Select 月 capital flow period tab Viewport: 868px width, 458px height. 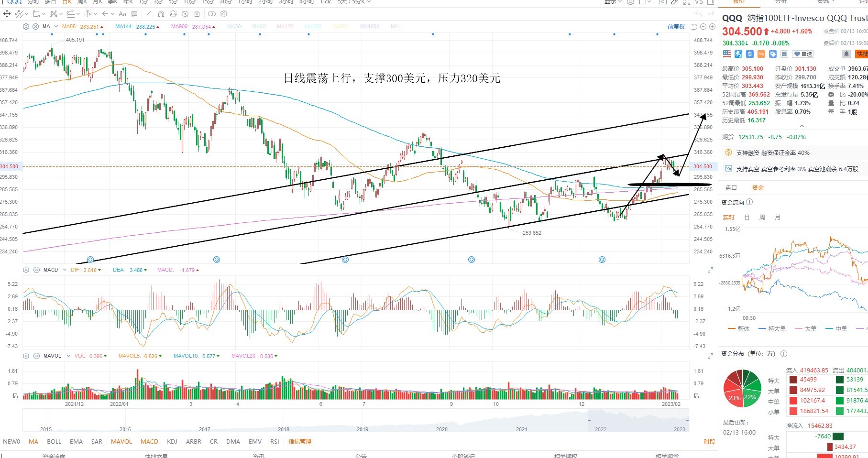778,218
